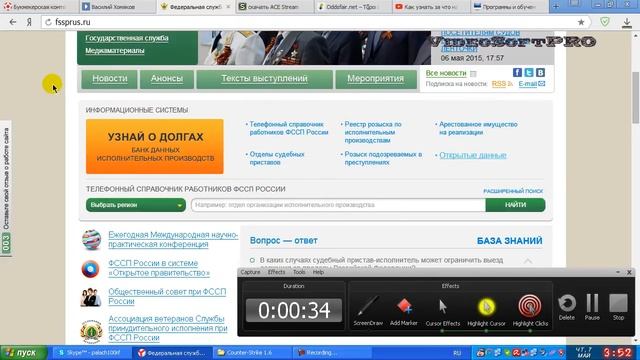
Task: Open the Государственная служба link
Action: pyautogui.click(x=127, y=38)
